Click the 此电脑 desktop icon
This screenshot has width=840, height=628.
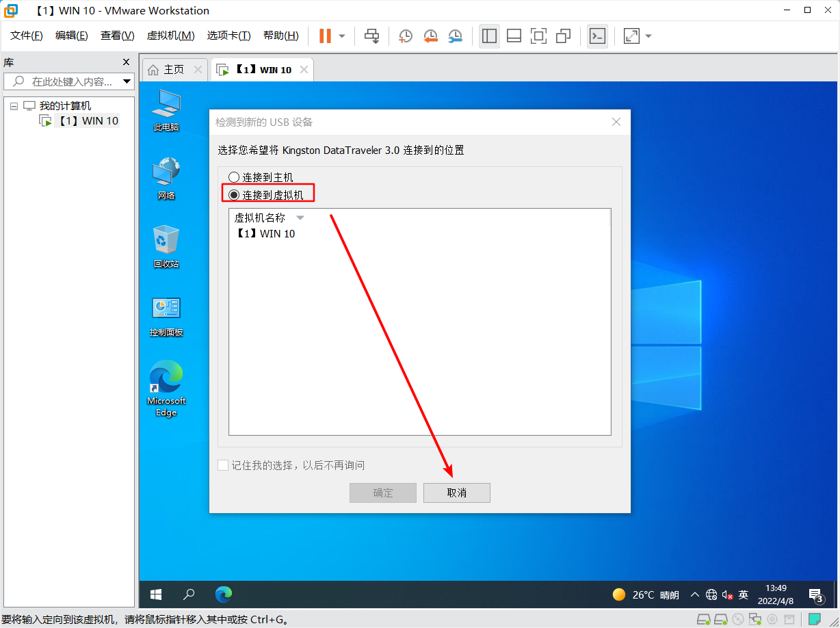pyautogui.click(x=166, y=111)
